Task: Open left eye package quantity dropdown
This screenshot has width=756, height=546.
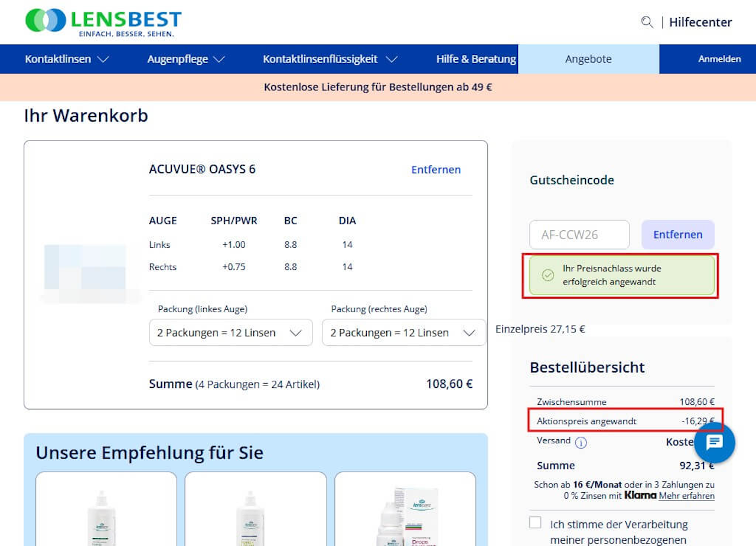Action: pos(231,332)
